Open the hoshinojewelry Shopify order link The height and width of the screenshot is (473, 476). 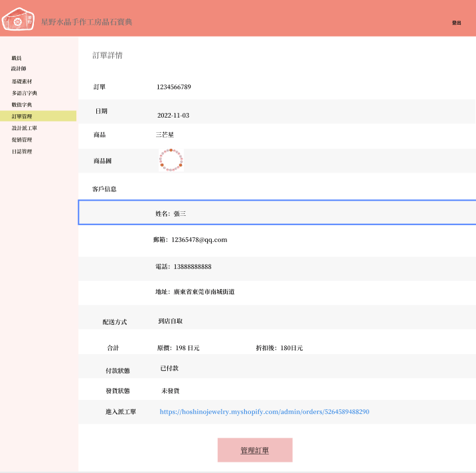(x=264, y=412)
